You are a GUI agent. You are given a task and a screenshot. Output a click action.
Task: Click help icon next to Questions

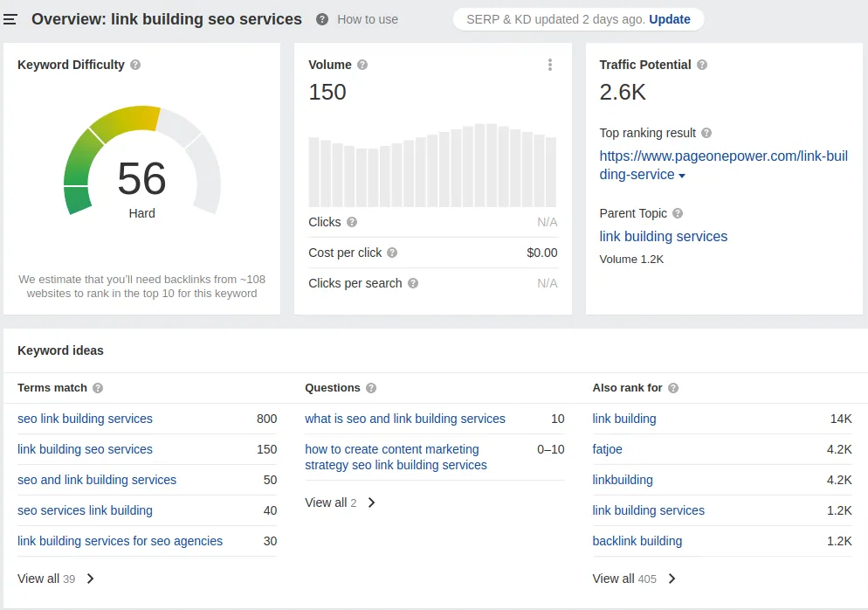click(371, 388)
